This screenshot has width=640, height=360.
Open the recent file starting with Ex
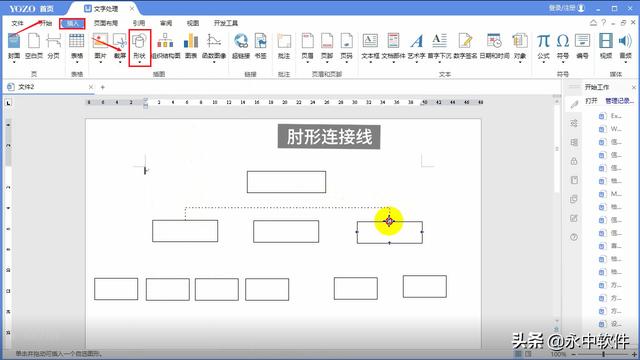click(611, 116)
